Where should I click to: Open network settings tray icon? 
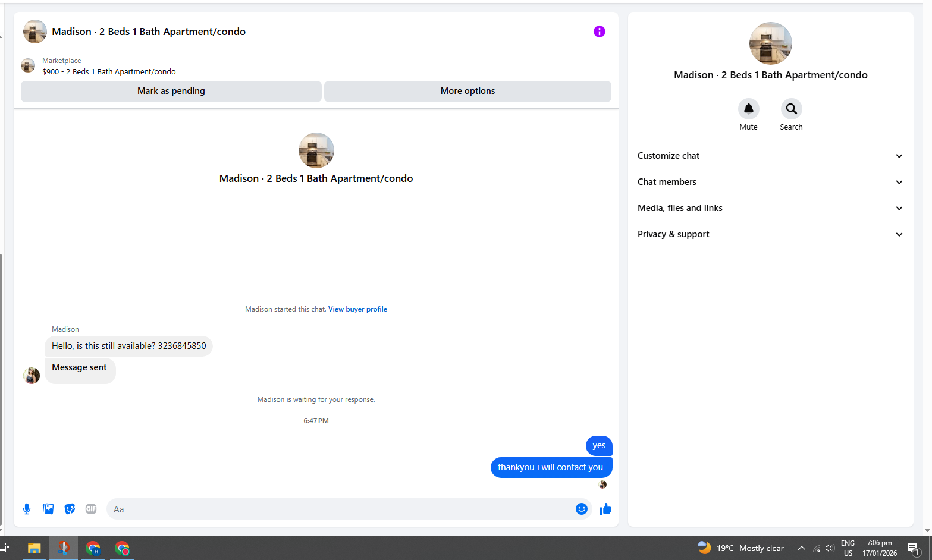pyautogui.click(x=817, y=548)
